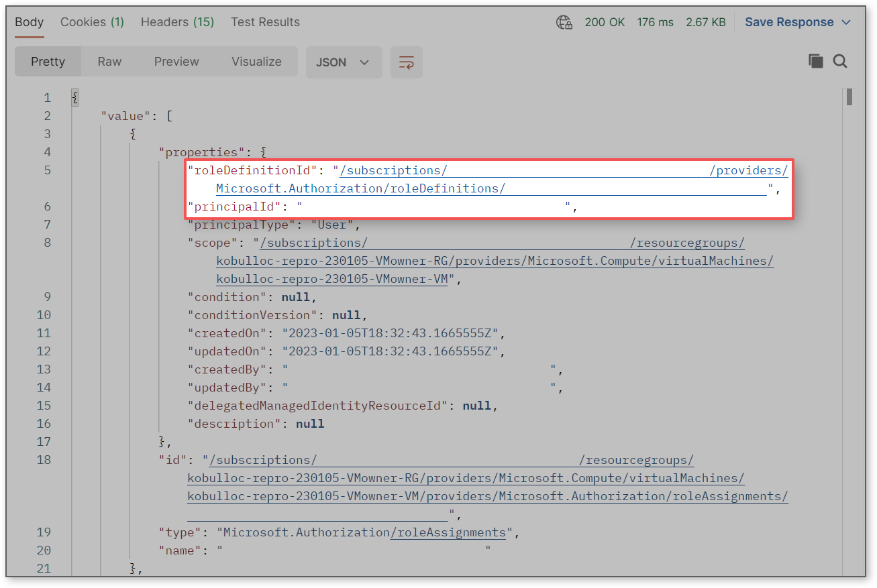Click line number 1

click(47, 98)
